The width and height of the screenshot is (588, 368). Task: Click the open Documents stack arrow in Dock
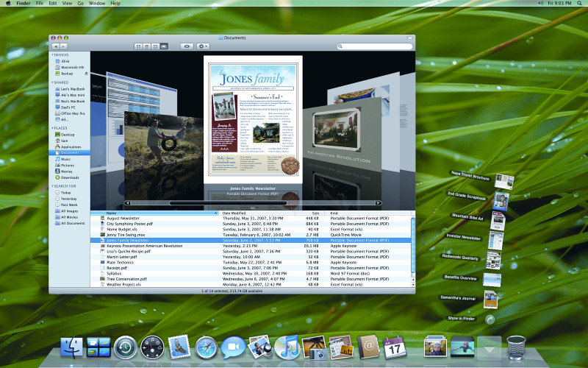click(489, 348)
